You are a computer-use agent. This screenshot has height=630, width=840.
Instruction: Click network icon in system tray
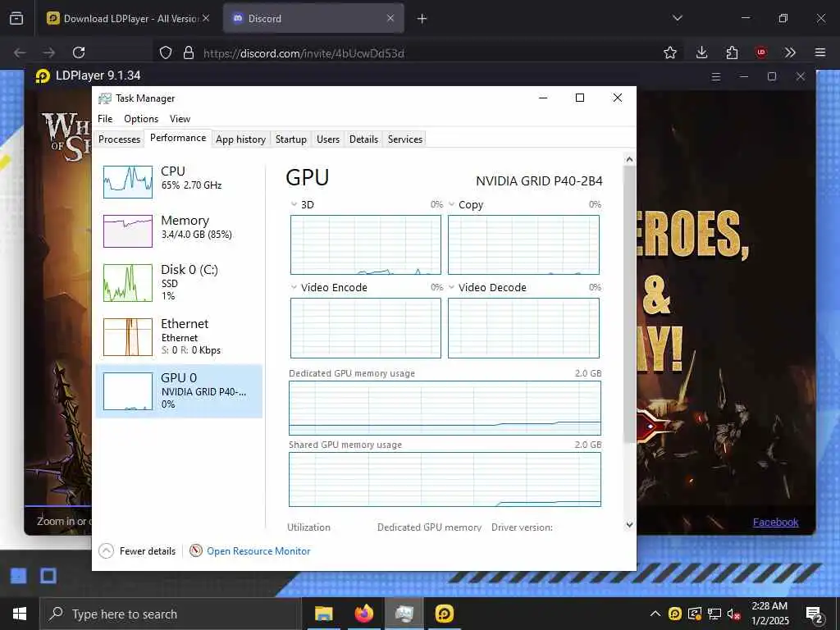714,614
